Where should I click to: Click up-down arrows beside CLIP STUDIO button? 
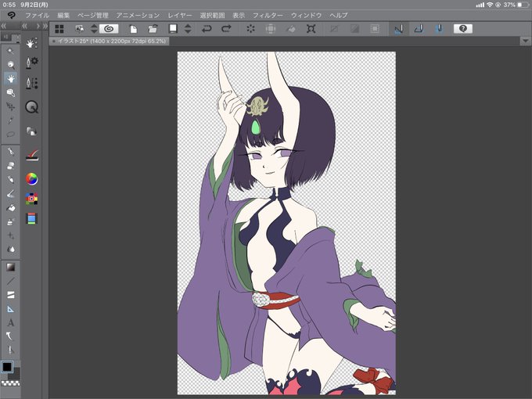tap(94, 29)
